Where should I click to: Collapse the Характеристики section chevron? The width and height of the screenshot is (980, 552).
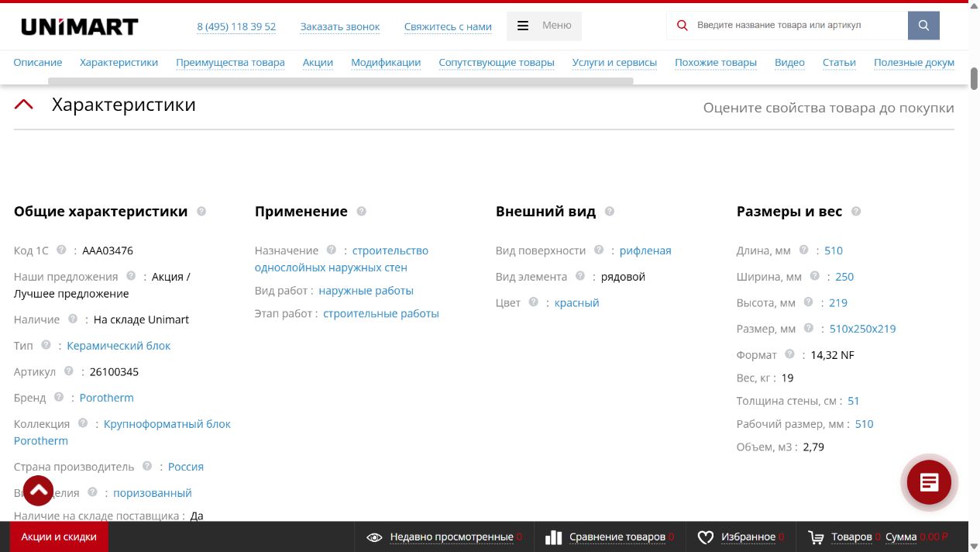[x=24, y=105]
